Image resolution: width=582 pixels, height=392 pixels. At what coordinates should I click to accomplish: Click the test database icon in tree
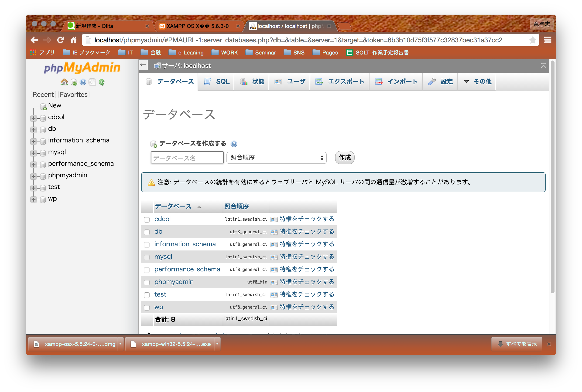[x=43, y=188]
